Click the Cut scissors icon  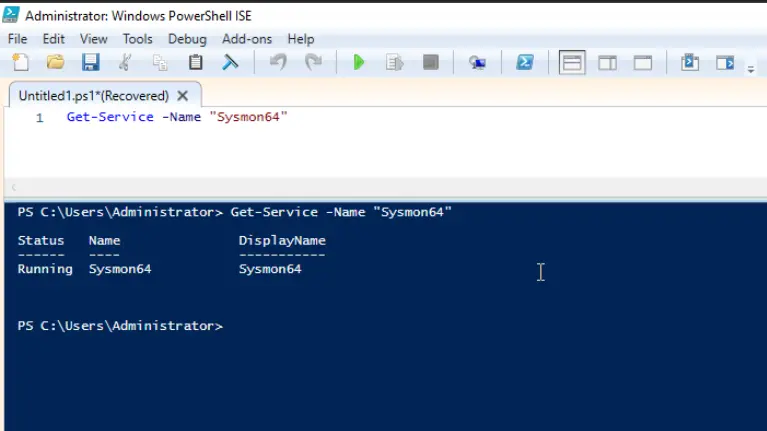(x=125, y=63)
